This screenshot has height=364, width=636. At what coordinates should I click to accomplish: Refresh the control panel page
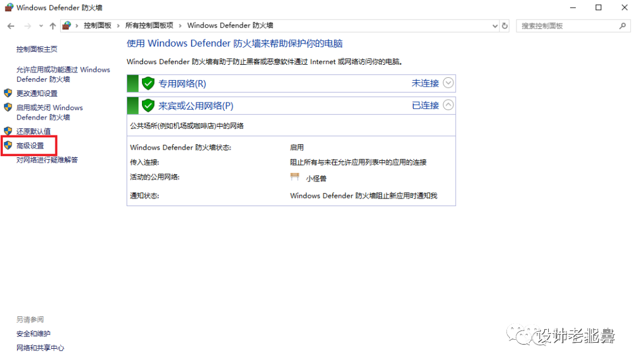505,26
